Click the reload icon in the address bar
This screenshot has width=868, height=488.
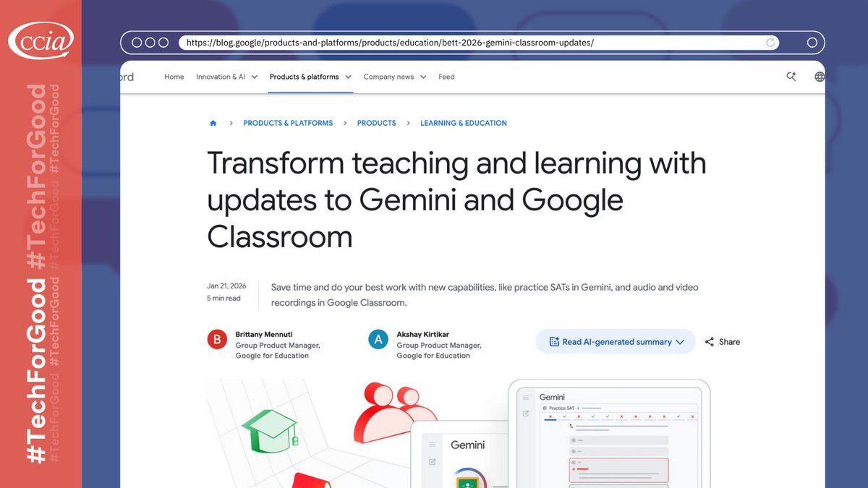(x=771, y=43)
